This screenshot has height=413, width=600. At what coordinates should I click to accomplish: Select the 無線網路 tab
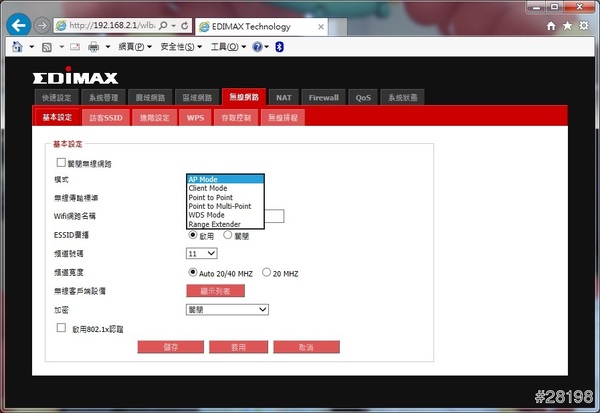pos(244,96)
